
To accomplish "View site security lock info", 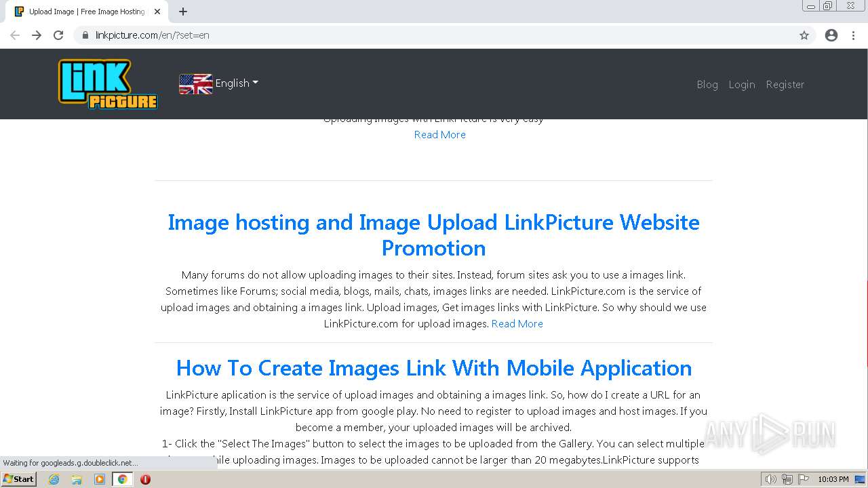I will coord(85,35).
